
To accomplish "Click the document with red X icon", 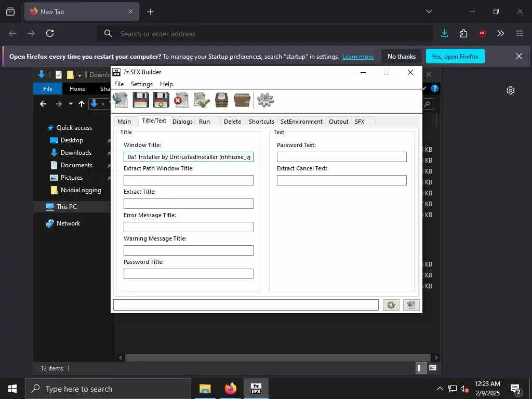I will 181,100.
